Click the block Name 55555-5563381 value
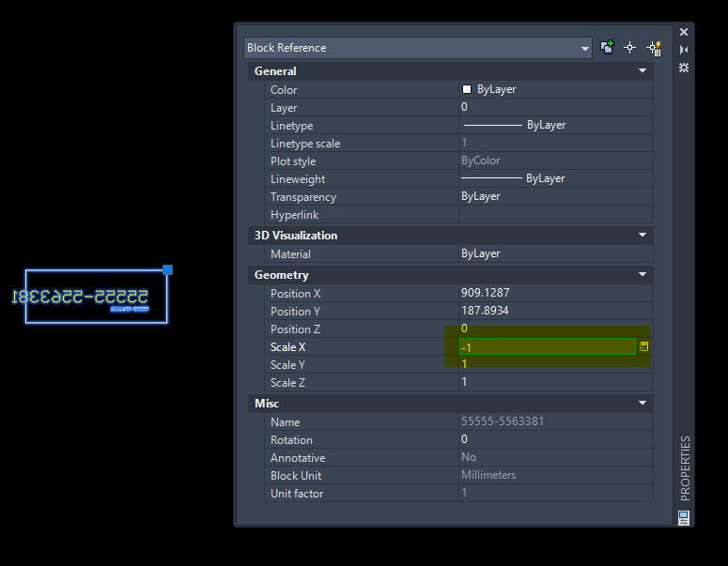The width and height of the screenshot is (728, 566). (x=556, y=421)
